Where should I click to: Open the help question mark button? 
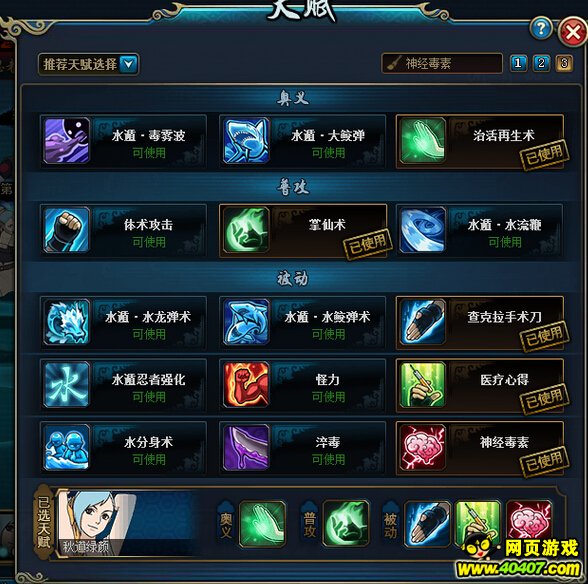point(541,28)
